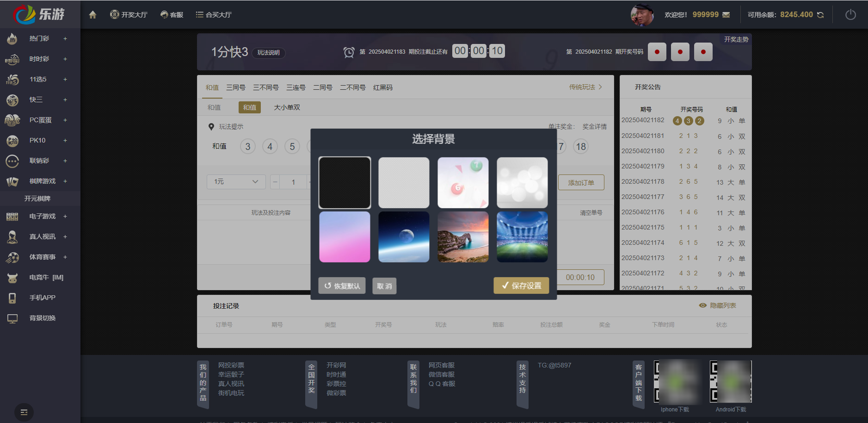Click the Iphone下载 QR code
Screen dimensions: 868x423
tap(677, 382)
